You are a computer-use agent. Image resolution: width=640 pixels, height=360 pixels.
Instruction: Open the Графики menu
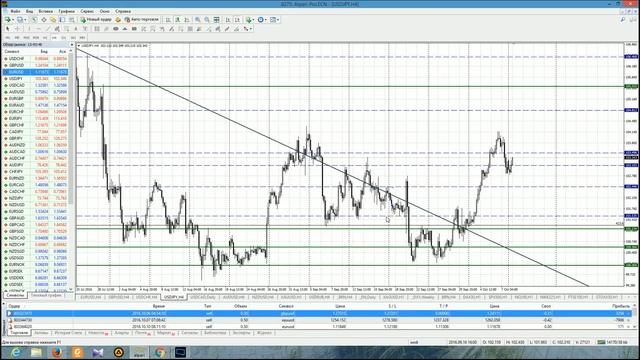click(66, 11)
